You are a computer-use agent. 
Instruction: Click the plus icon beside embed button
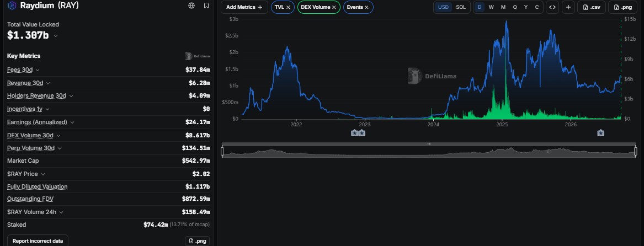click(x=568, y=7)
